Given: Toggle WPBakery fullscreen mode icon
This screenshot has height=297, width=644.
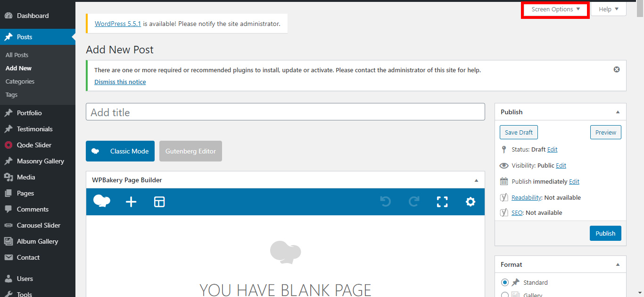Looking at the screenshot, I should [442, 202].
